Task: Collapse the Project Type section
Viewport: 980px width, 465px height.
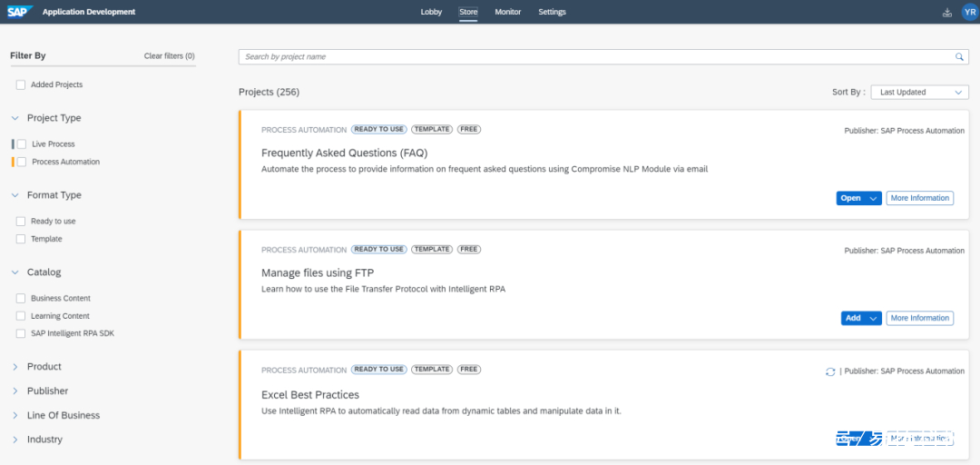Action: point(15,118)
